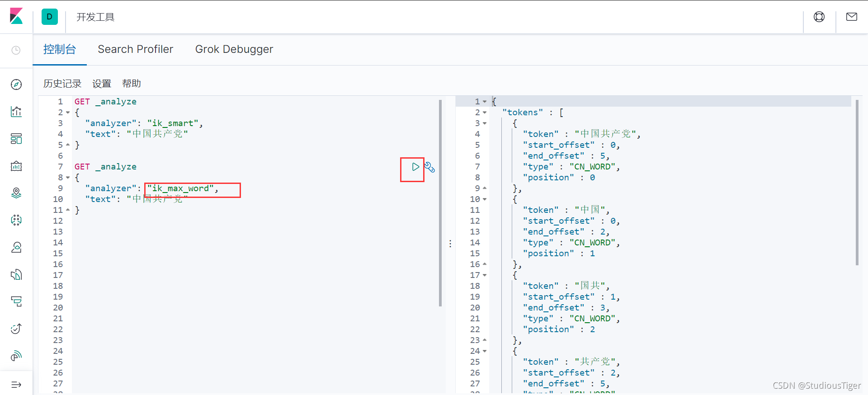The image size is (868, 395).
Task: Open recently viewed clock icon
Action: 16,50
